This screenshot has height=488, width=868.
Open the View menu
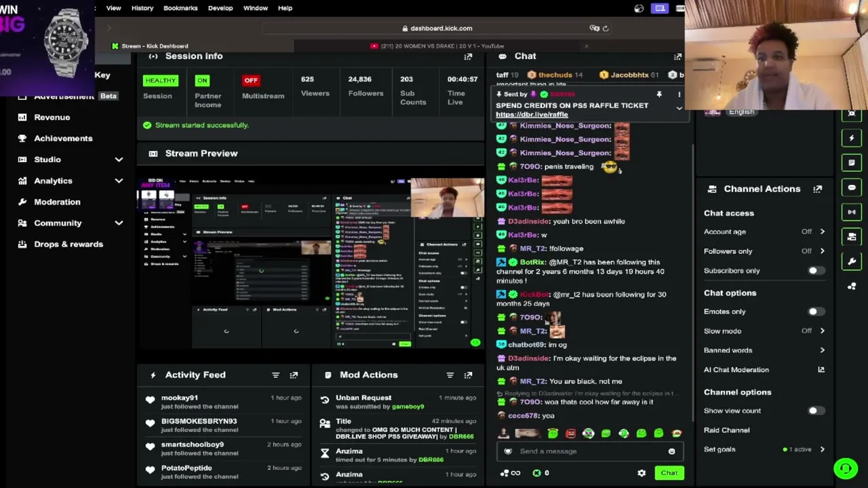tap(113, 8)
